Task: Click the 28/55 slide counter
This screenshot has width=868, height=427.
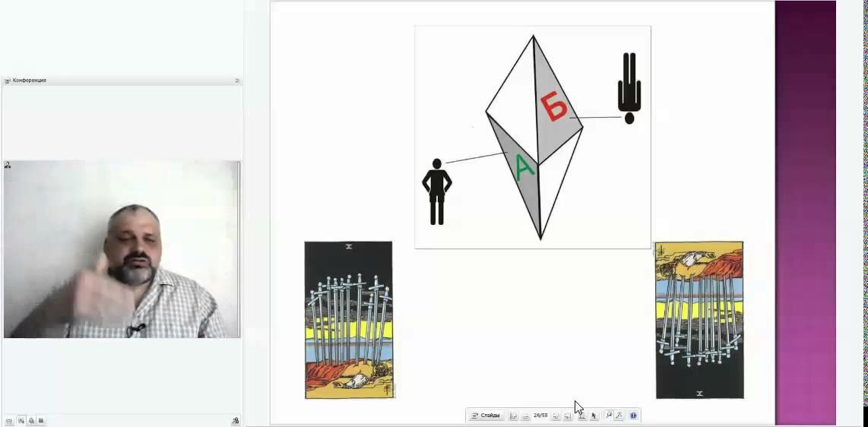Action: point(541,416)
